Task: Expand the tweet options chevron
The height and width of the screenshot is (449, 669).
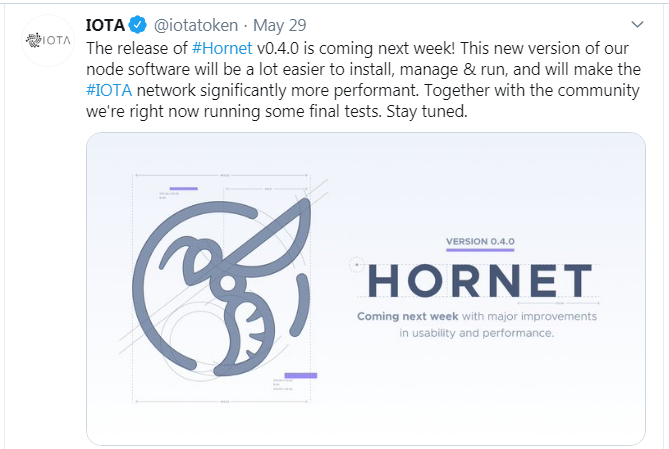Action: click(639, 24)
